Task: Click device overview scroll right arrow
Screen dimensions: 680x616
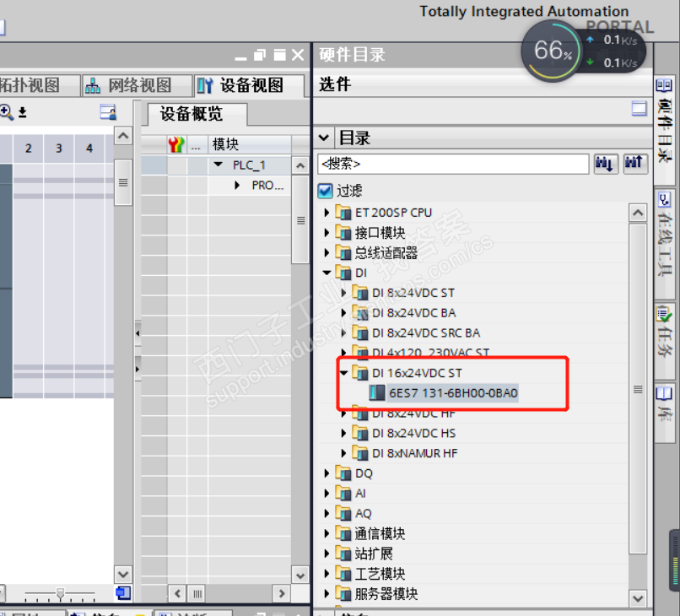Action: 282,593
